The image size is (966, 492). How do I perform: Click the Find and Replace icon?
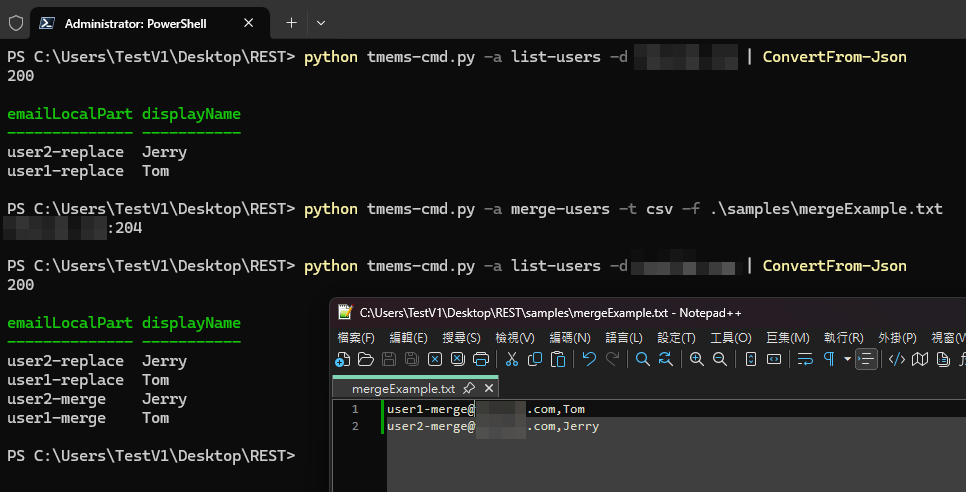pos(665,360)
